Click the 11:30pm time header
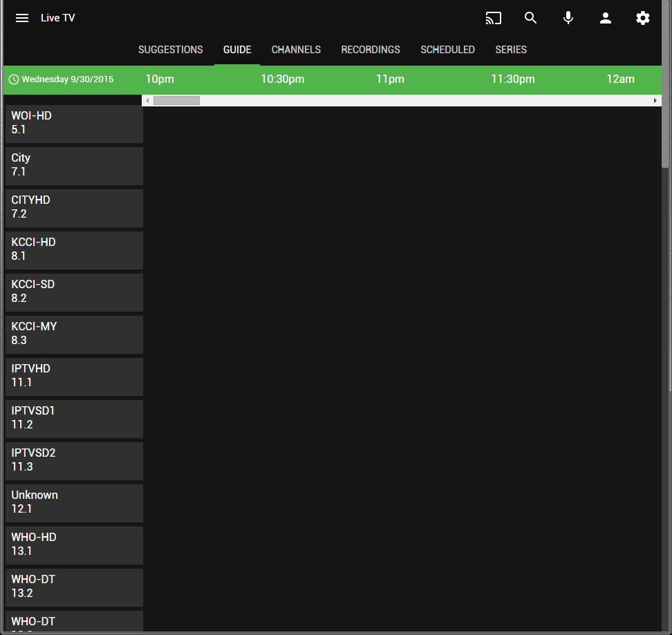Viewport: 672px width, 635px height. pyautogui.click(x=513, y=79)
